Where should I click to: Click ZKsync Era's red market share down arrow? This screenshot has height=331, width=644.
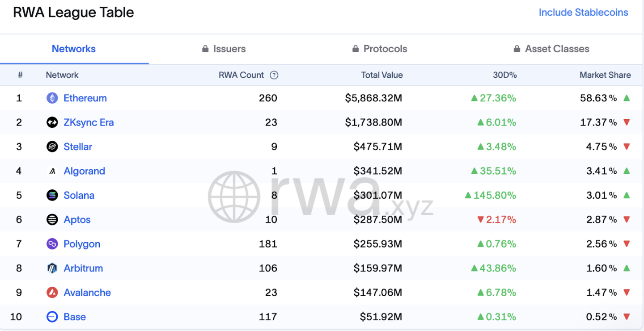point(627,122)
